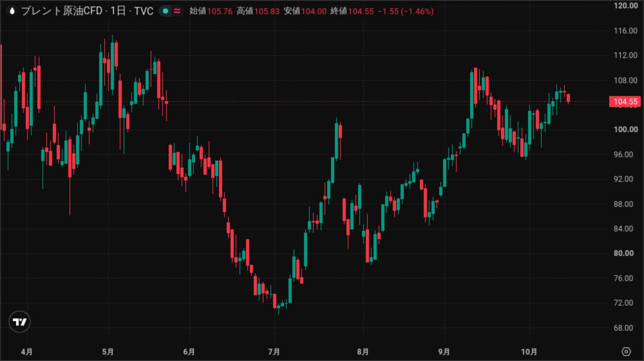Click the 高値105.83 high value
Viewport: 644px width, 361px height.
click(258, 11)
